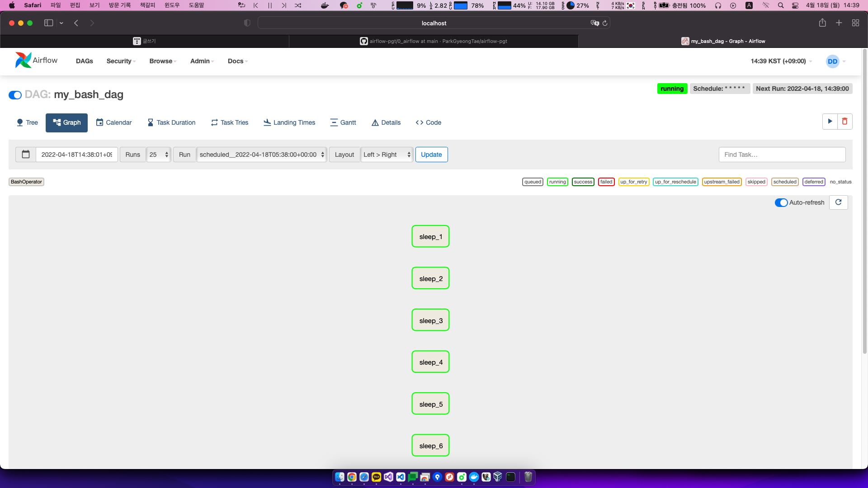
Task: Click the sleep_3 task node
Action: point(430,320)
